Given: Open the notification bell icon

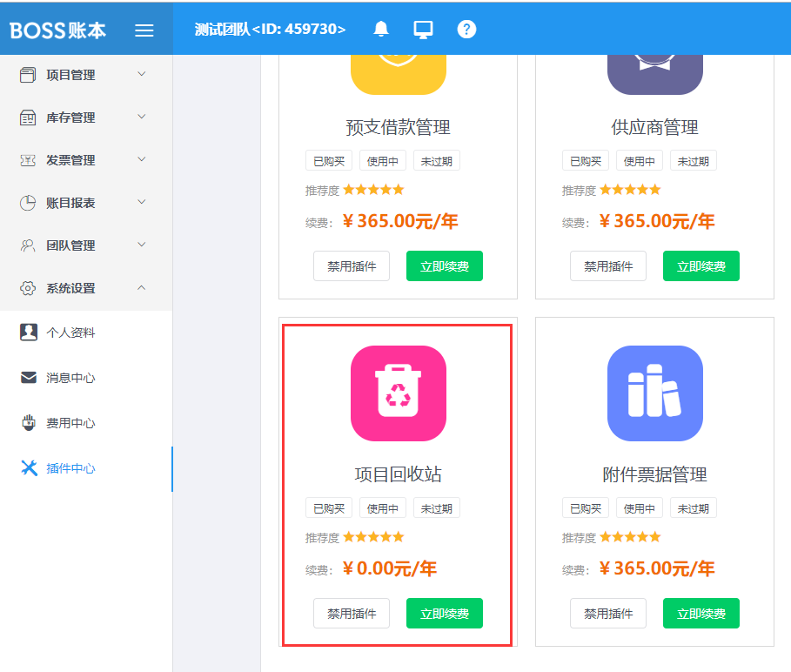Looking at the screenshot, I should pyautogui.click(x=381, y=30).
